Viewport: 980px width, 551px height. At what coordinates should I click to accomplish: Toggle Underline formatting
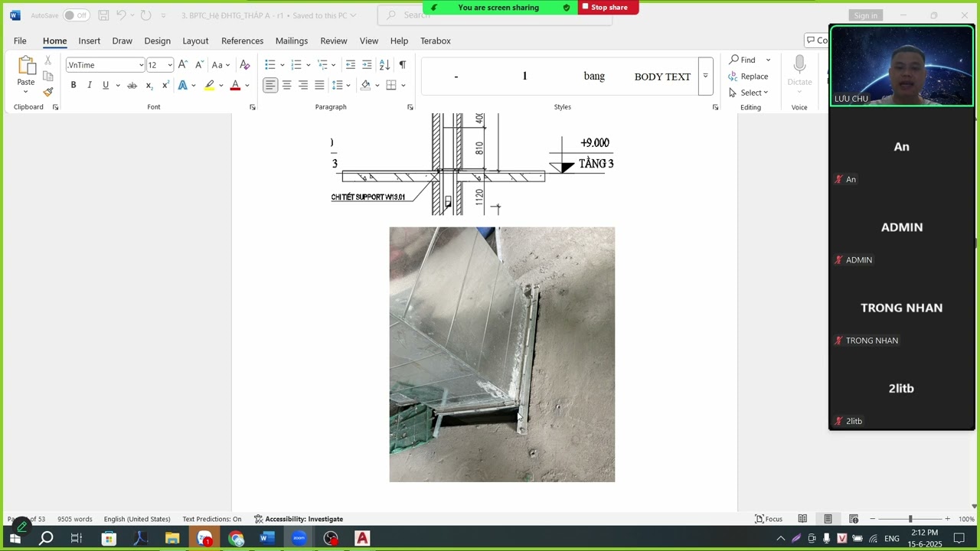106,85
